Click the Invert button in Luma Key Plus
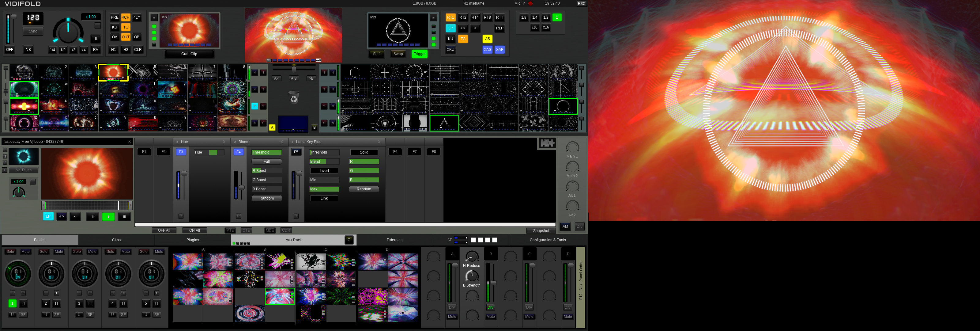Viewport: 980px width, 331px height. [324, 171]
